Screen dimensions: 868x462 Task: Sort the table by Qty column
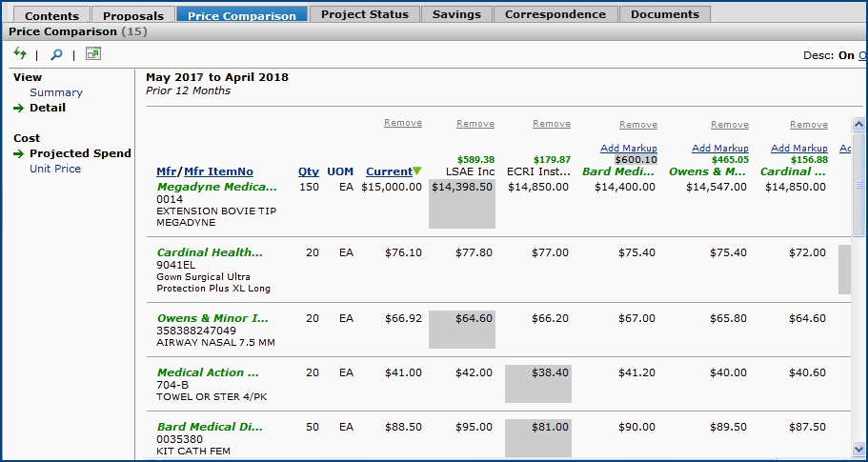309,171
